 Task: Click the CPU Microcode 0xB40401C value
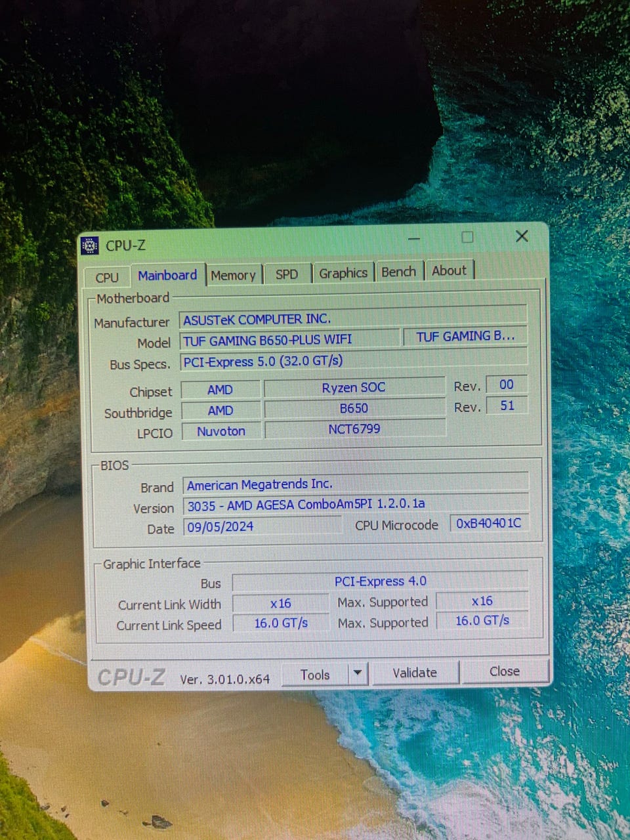[489, 523]
